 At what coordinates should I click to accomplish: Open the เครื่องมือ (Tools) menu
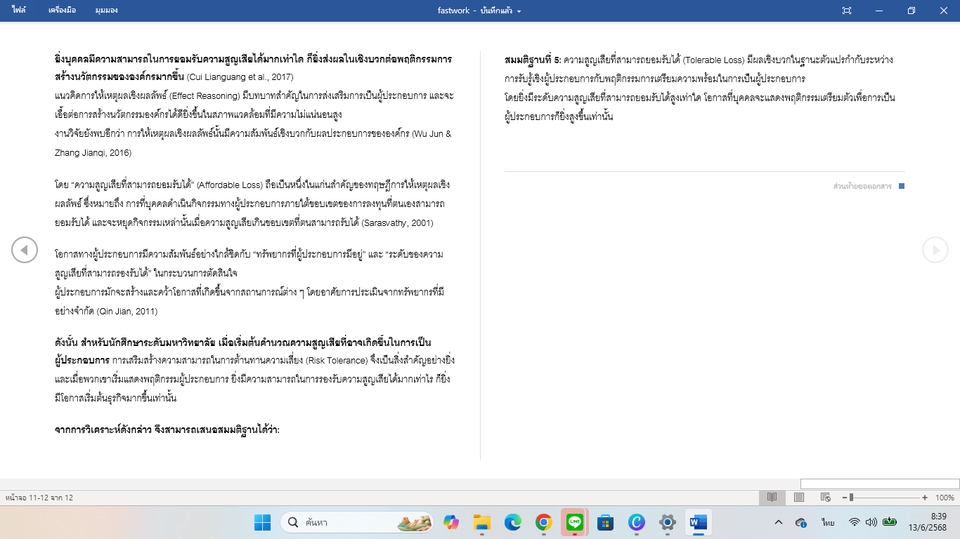coord(63,10)
